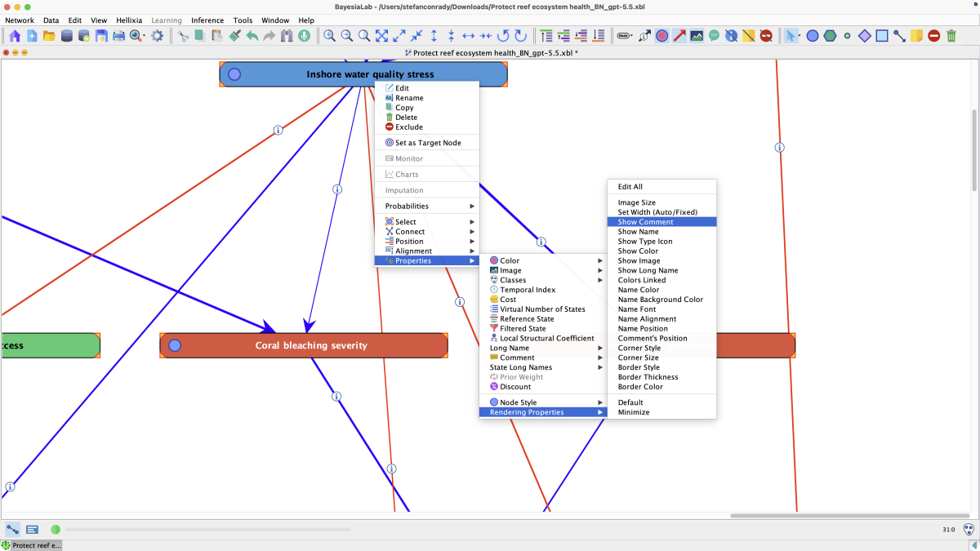Screen dimensions: 980x551
Task: Click the Rotate Left icon
Action: coord(503,36)
